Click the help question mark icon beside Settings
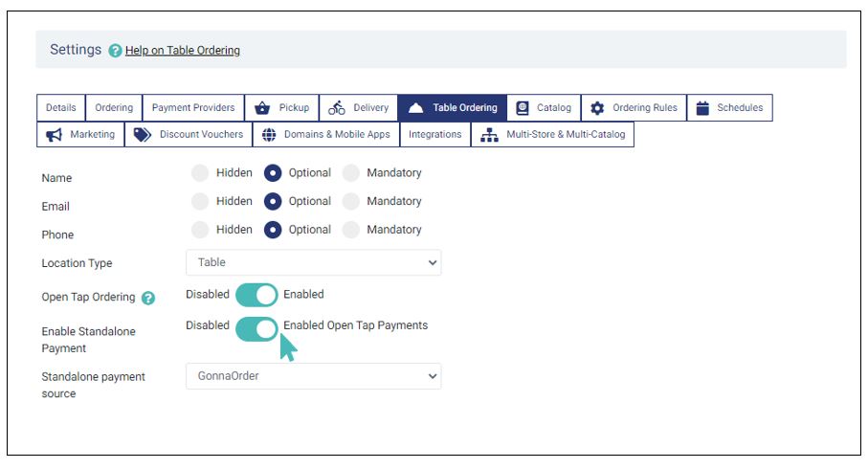Screen dimensions: 868x469 click(115, 51)
